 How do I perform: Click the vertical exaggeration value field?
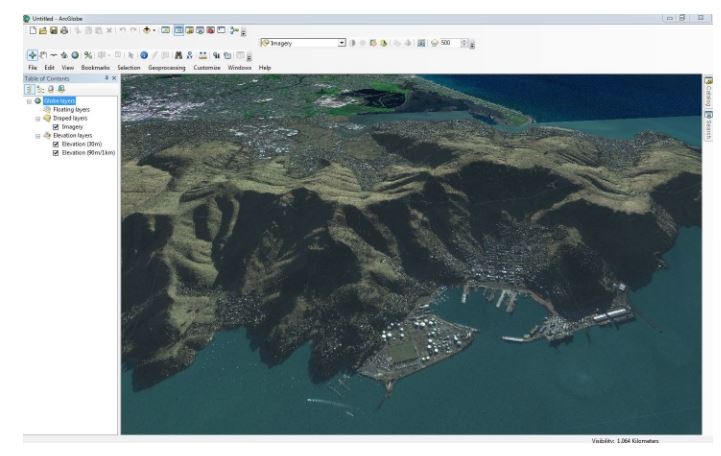coord(450,43)
